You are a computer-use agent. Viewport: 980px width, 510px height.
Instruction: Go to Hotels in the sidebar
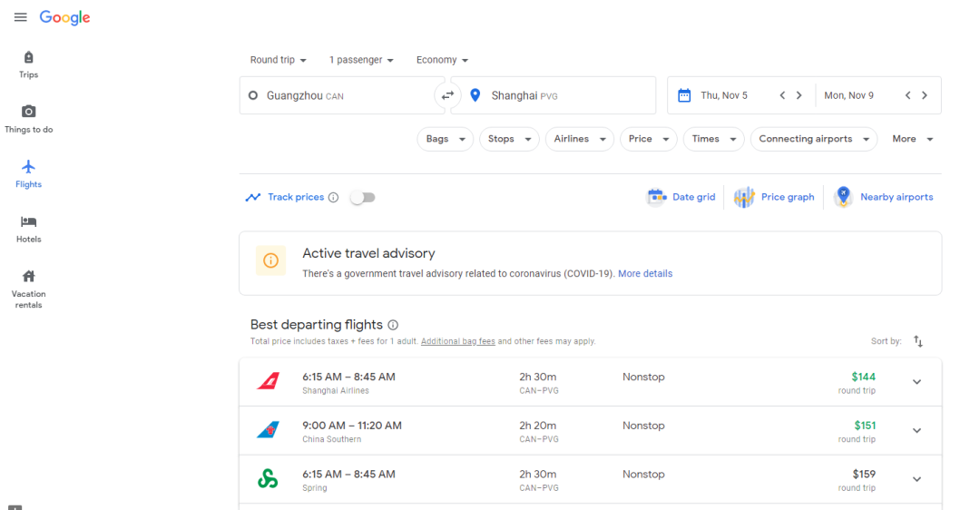coord(29,230)
